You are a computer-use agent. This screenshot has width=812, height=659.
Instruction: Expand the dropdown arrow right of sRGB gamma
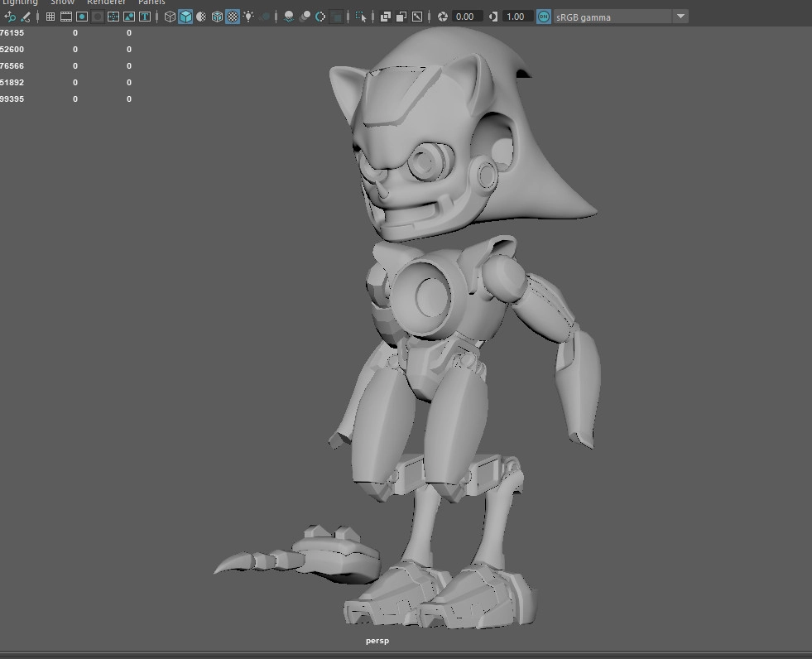click(x=680, y=17)
